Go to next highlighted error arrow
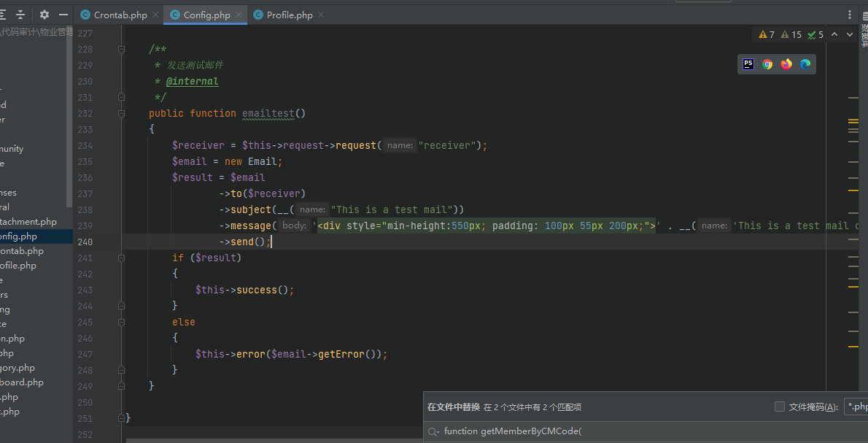The height and width of the screenshot is (443, 868). (x=850, y=34)
